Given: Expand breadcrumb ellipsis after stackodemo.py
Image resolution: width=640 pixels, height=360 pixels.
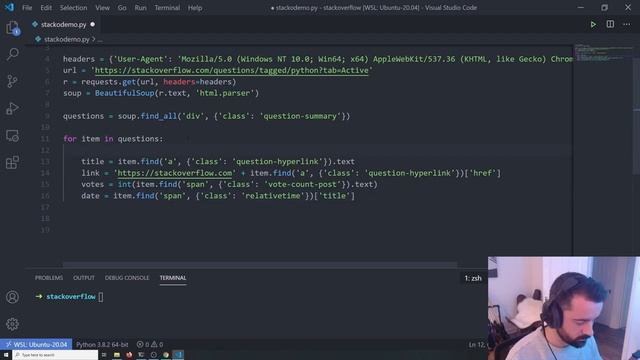Looking at the screenshot, I should 100,40.
